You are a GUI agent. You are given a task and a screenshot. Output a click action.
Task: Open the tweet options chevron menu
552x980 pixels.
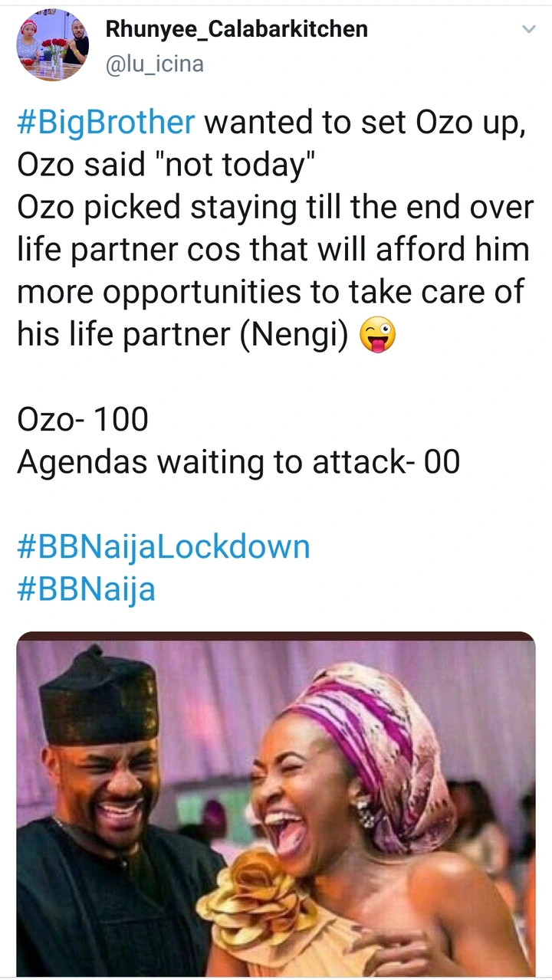528,30
